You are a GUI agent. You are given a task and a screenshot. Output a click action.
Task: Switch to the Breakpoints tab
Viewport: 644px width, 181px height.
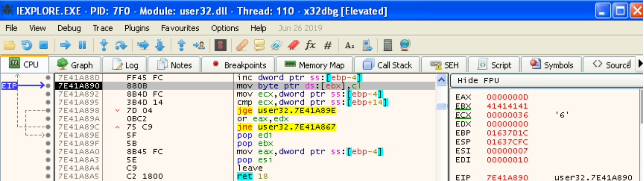238,65
